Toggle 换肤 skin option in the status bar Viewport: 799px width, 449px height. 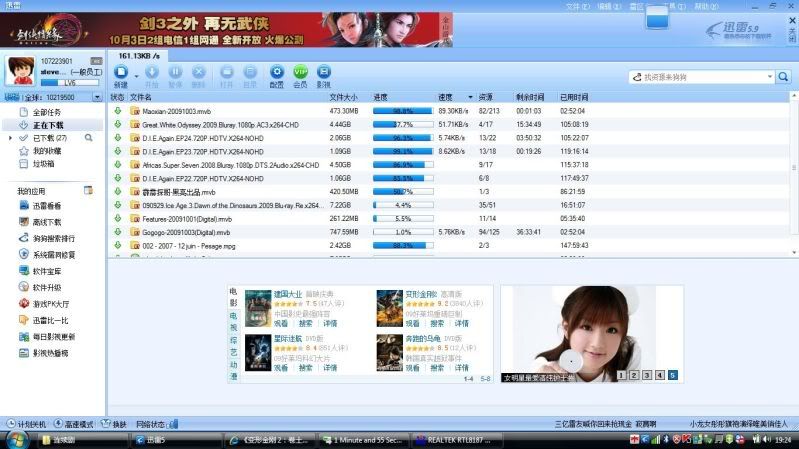point(112,424)
